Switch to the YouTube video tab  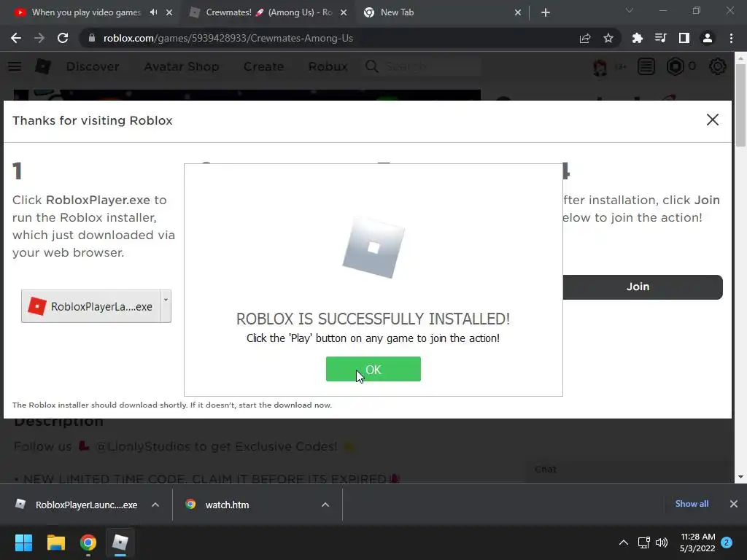86,12
